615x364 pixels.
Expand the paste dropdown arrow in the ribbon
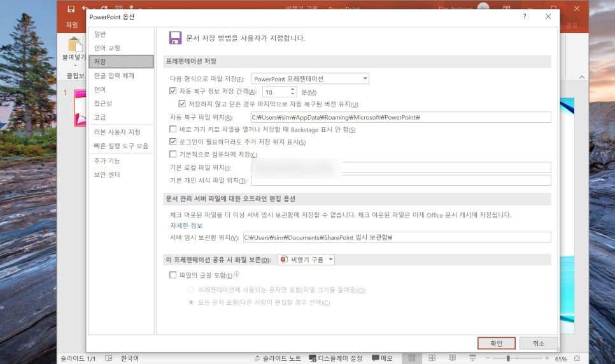click(75, 65)
